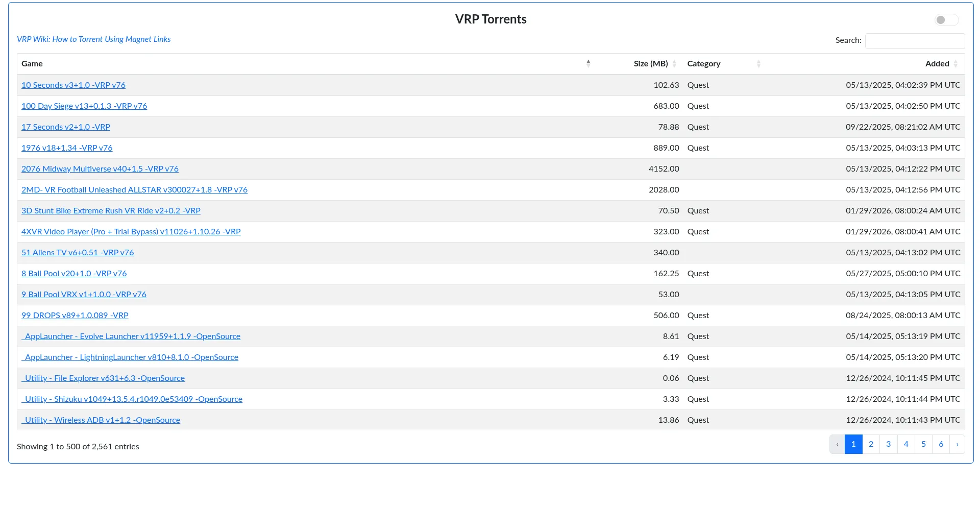
Task: Click the VRP Torrents heading
Action: tap(491, 19)
